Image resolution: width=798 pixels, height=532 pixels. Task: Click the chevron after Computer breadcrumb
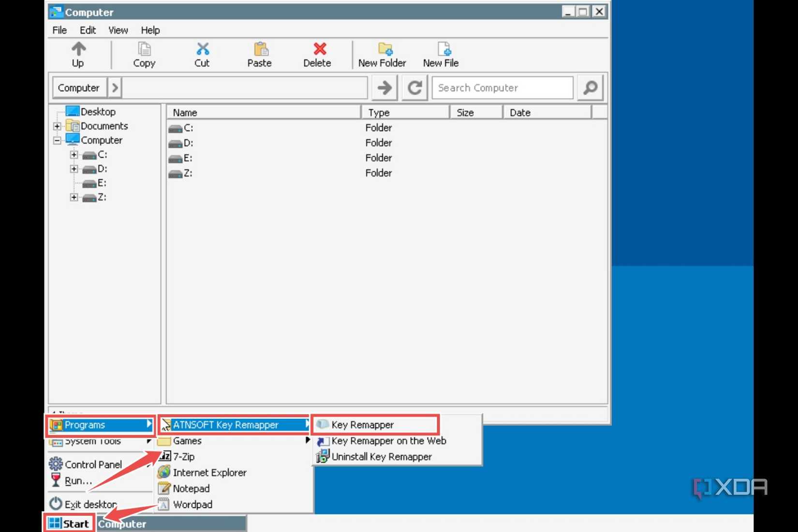tap(115, 88)
